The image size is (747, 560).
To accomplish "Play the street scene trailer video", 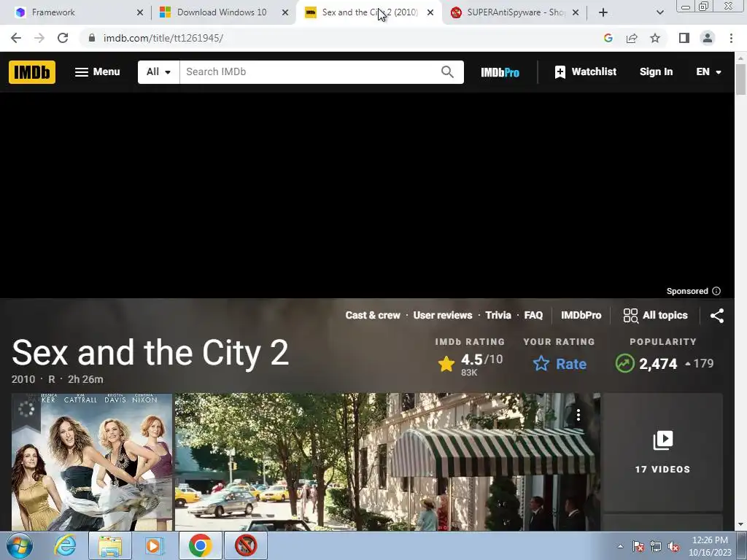I will point(387,462).
